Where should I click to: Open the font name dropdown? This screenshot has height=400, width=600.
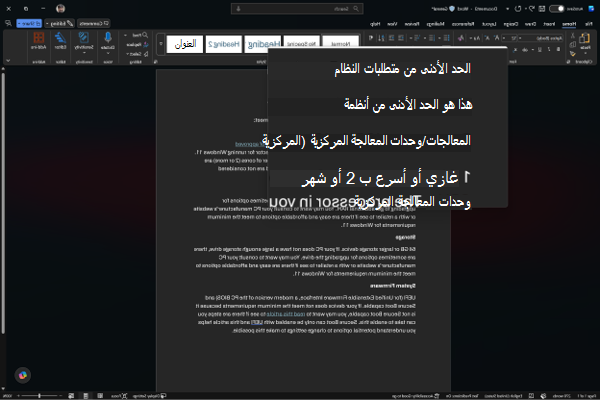click(520, 38)
